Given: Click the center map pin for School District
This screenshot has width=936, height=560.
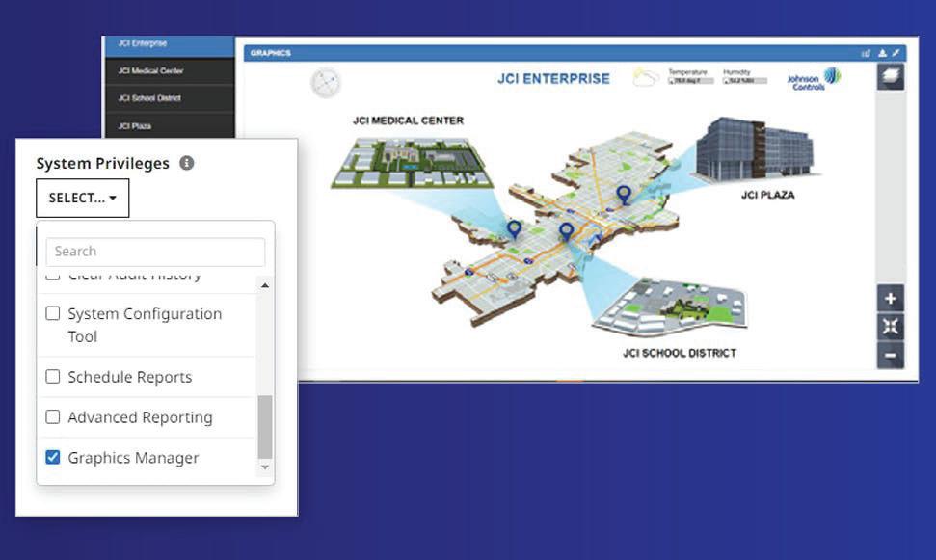Looking at the screenshot, I should tap(566, 231).
